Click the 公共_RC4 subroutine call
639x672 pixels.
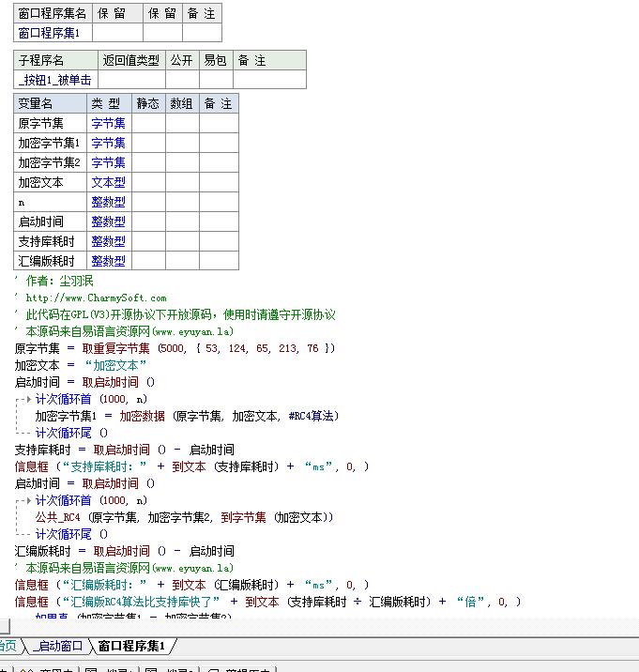[57, 517]
